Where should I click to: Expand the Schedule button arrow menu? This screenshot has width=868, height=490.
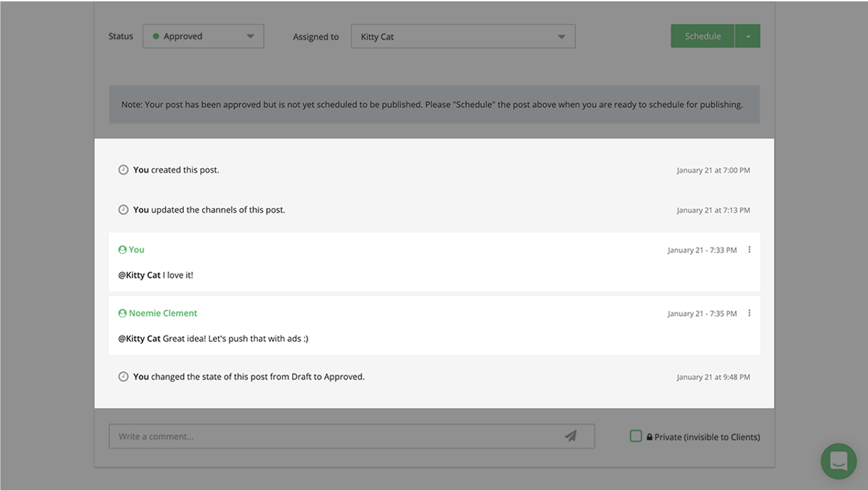748,36
